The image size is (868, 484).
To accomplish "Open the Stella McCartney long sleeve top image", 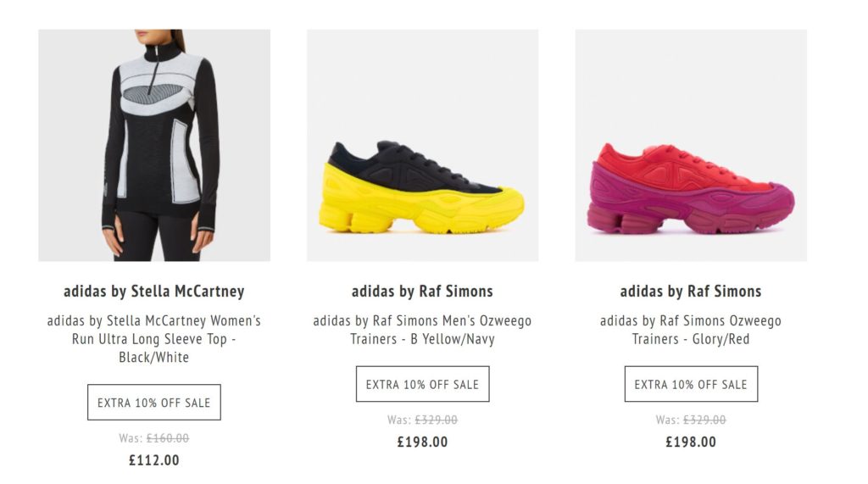I will (154, 145).
